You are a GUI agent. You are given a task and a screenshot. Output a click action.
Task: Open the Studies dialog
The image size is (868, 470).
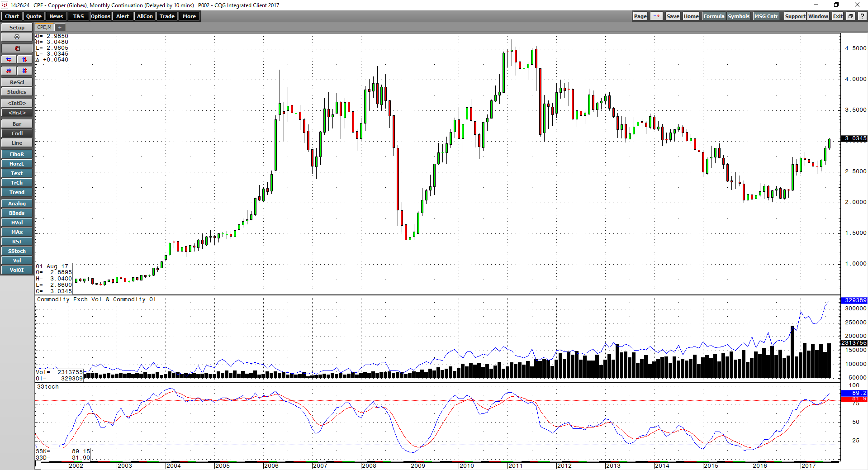coord(17,91)
